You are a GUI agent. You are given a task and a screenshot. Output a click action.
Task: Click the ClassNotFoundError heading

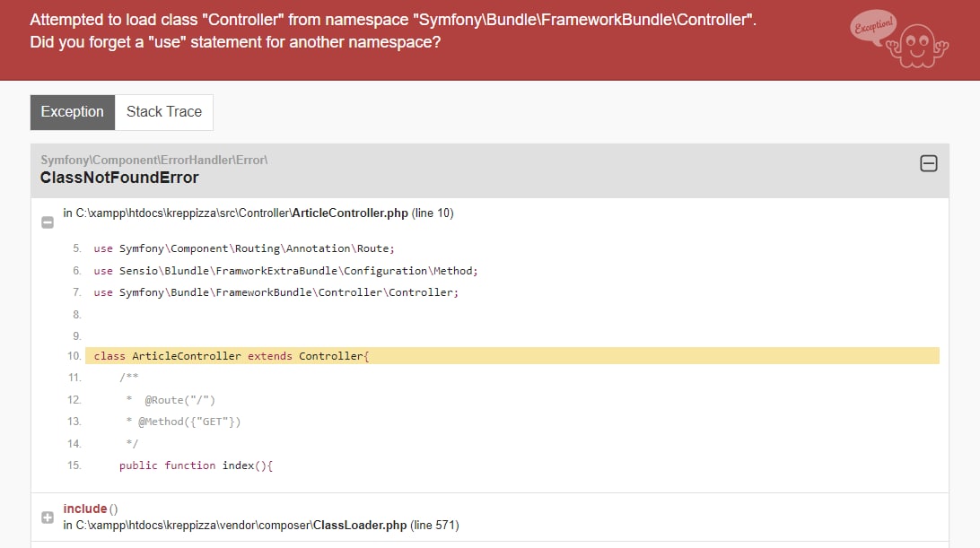coord(119,178)
